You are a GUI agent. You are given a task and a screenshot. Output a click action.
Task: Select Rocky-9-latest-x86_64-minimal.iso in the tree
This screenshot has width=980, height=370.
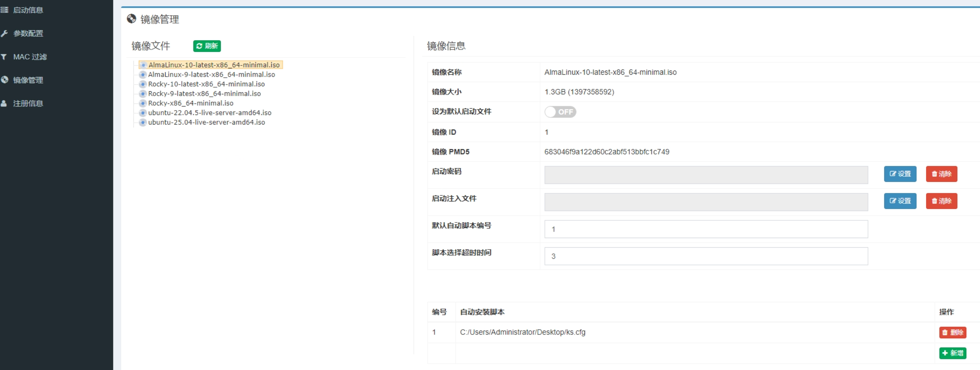click(x=204, y=94)
